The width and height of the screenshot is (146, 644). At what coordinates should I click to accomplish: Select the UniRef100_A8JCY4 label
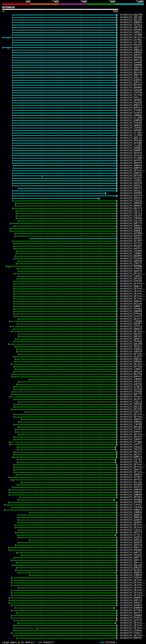pos(131,208)
